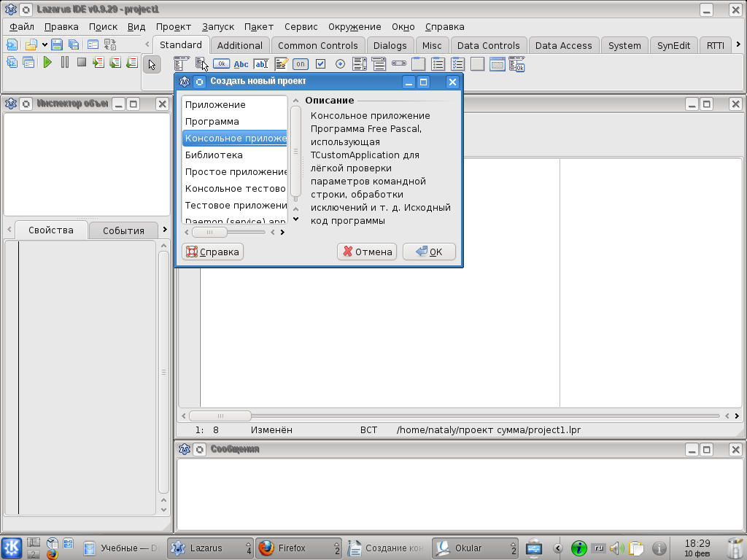Select Программа in the project type list
747x560 pixels.
tap(235, 122)
